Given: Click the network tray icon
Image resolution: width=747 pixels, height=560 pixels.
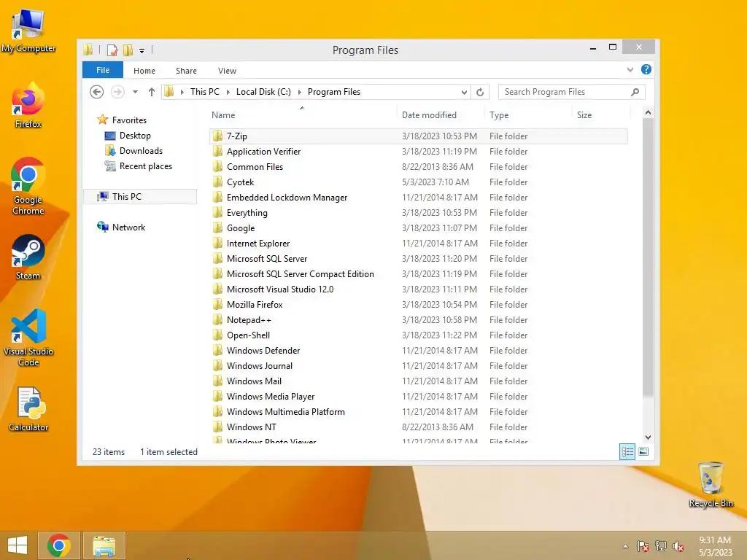Looking at the screenshot, I should pos(661,546).
